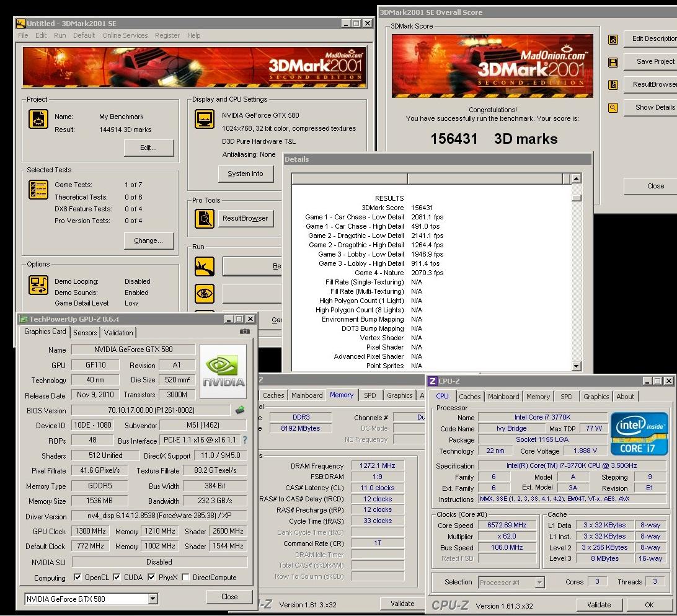This screenshot has width=677, height=616.
Task: Open the Mainboard tab in front CPU-Z
Action: click(x=503, y=396)
